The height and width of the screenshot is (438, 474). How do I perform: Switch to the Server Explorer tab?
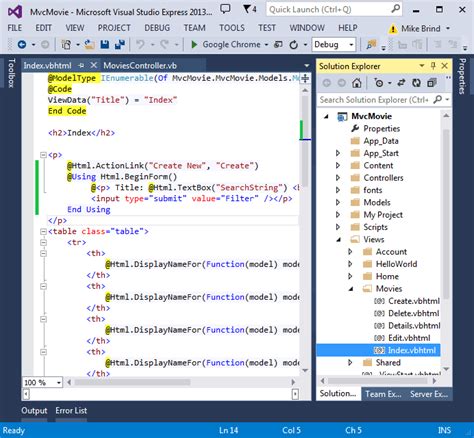pyautogui.click(x=429, y=394)
